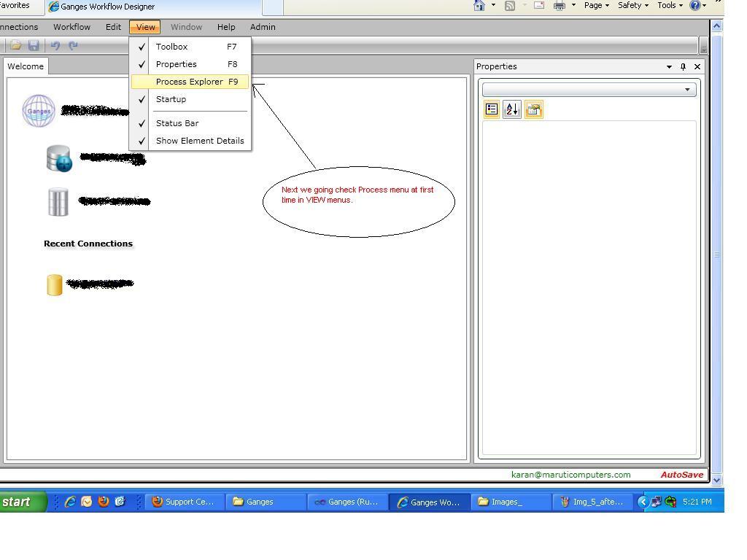Viewport: 747px width, 560px height.
Task: Open dropdown arrow next to Print icon
Action: [573, 5]
